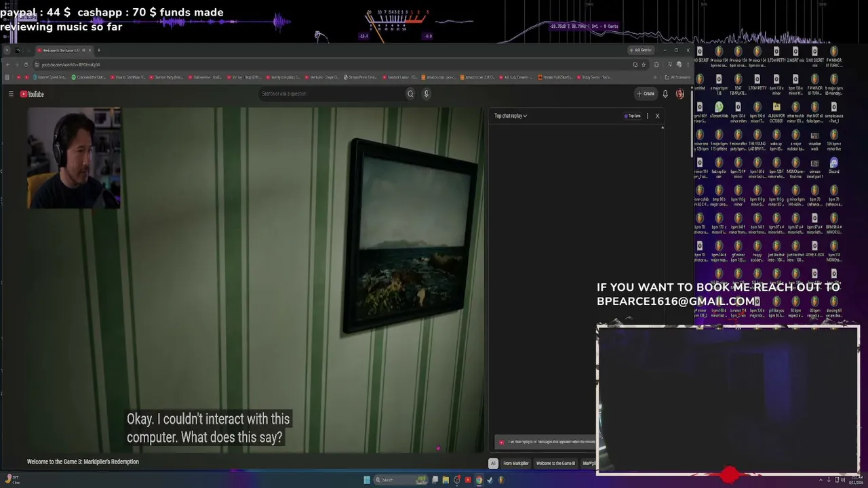Select the 'BEAT TEMPLATE' desktop icon
868x488 pixels.
pyautogui.click(x=738, y=84)
